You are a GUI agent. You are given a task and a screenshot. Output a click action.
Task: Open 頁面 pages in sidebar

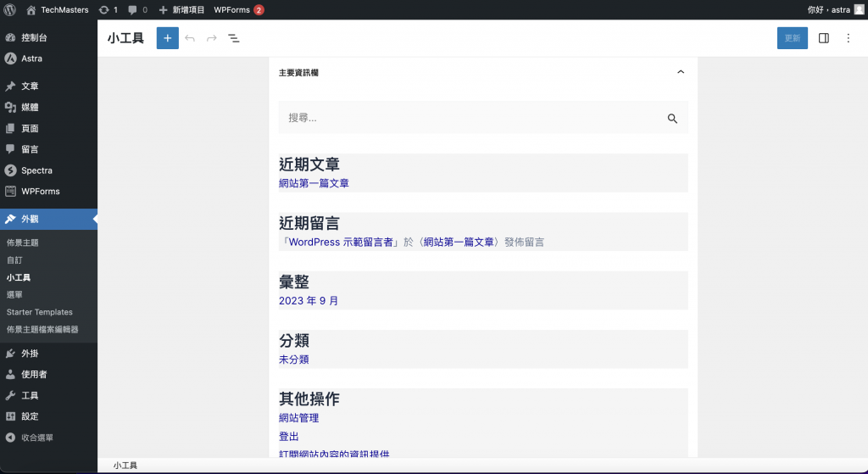[48, 129]
